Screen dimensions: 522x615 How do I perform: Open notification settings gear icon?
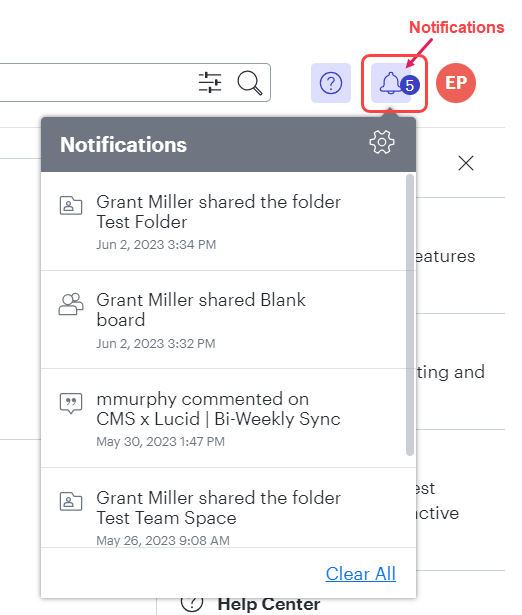tap(382, 142)
